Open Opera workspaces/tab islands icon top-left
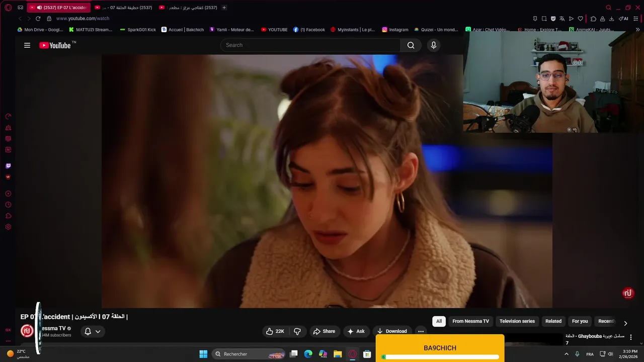Viewport: 644px width, 362px height. pos(20,8)
